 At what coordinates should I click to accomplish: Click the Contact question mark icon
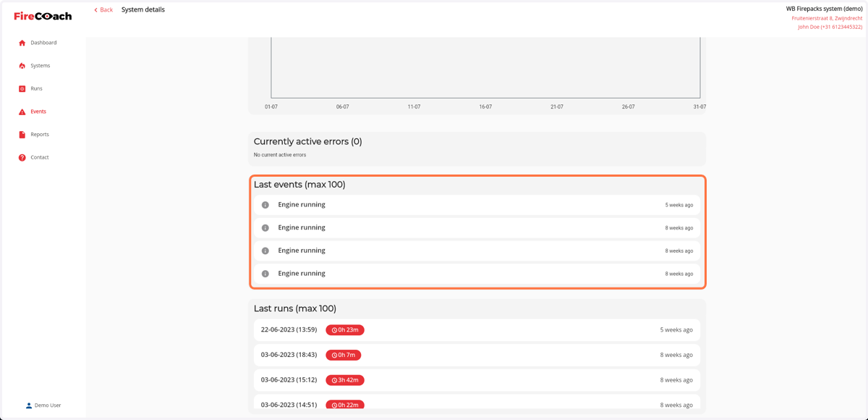22,158
